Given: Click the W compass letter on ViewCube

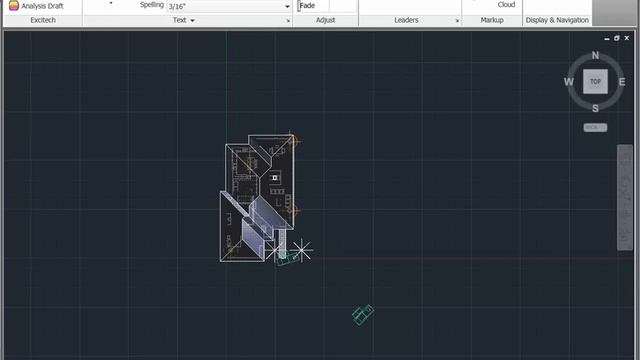Looking at the screenshot, I should (x=569, y=82).
